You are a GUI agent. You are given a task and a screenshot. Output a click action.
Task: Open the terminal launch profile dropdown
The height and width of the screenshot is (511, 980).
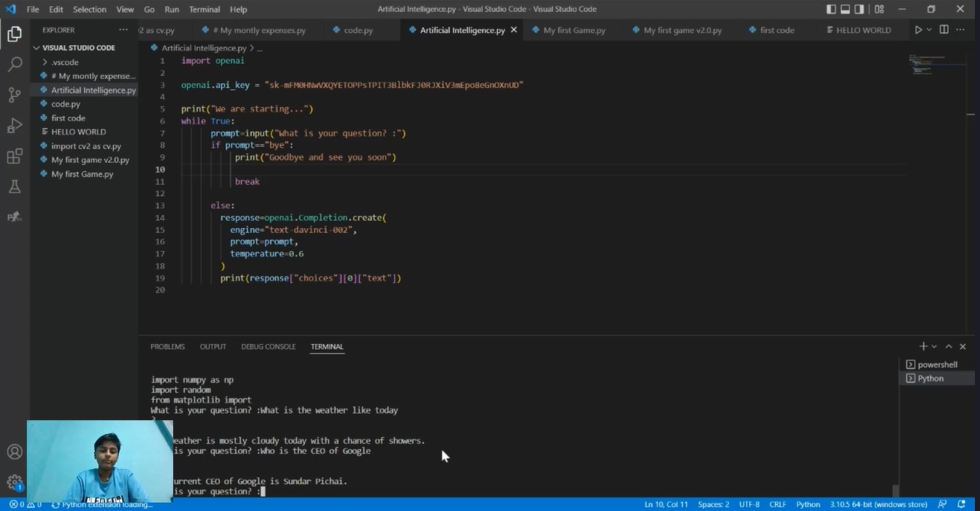(x=934, y=347)
